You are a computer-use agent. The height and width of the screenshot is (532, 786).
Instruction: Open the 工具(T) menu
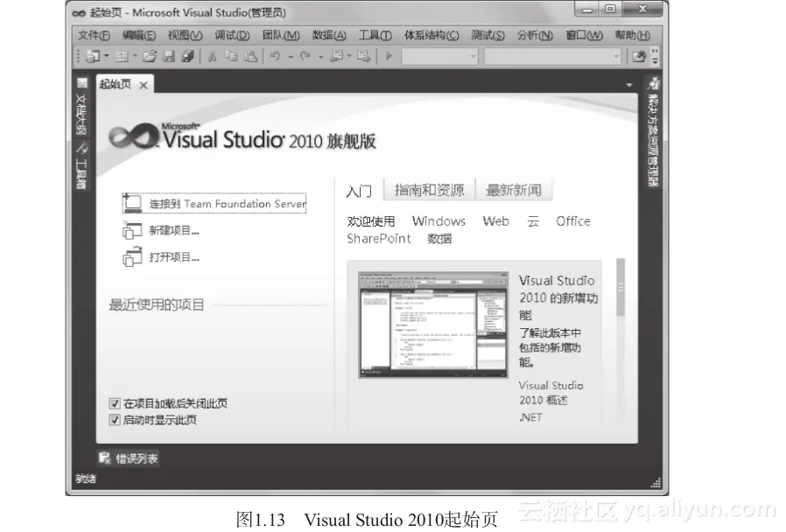[375, 35]
